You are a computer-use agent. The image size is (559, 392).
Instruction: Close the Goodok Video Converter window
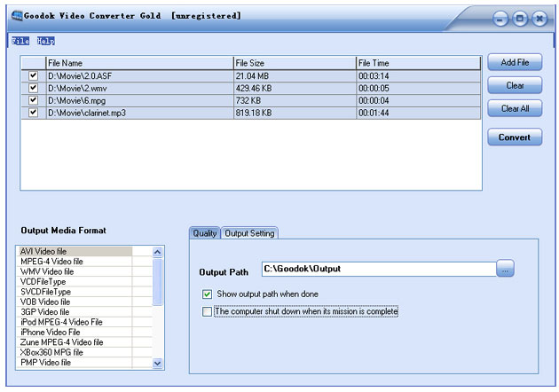tap(539, 19)
